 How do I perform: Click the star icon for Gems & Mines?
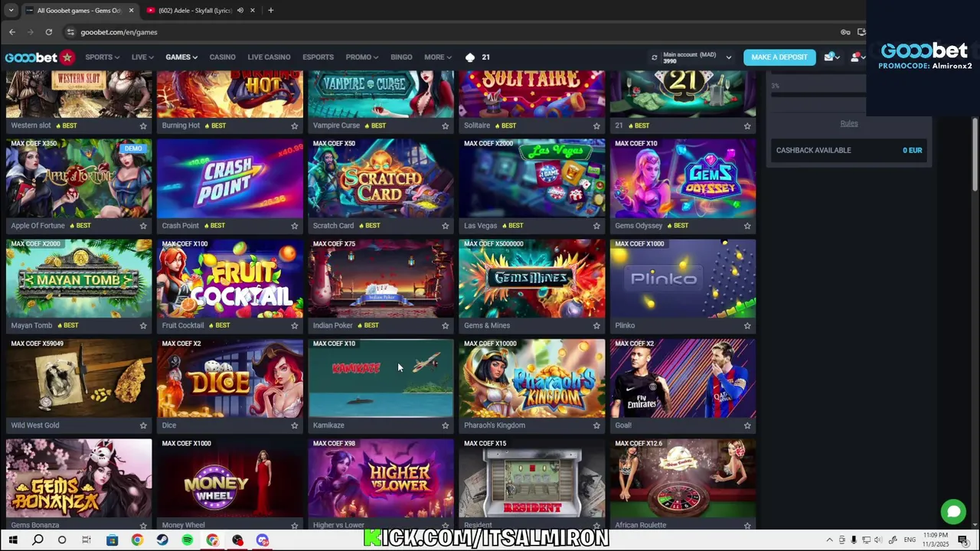596,326
